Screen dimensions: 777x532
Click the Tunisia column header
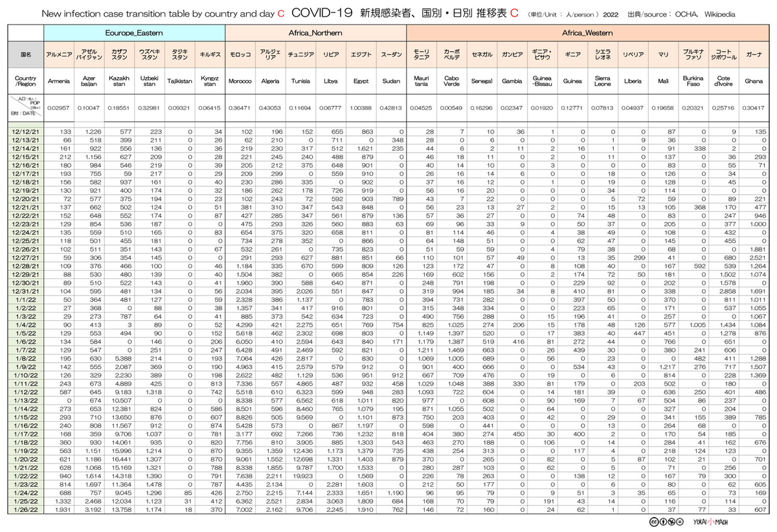[x=300, y=81]
